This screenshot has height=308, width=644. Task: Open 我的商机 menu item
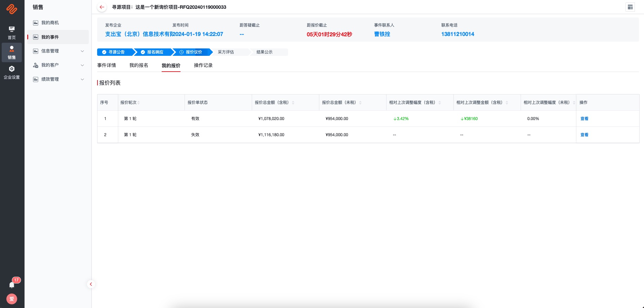pos(58,23)
